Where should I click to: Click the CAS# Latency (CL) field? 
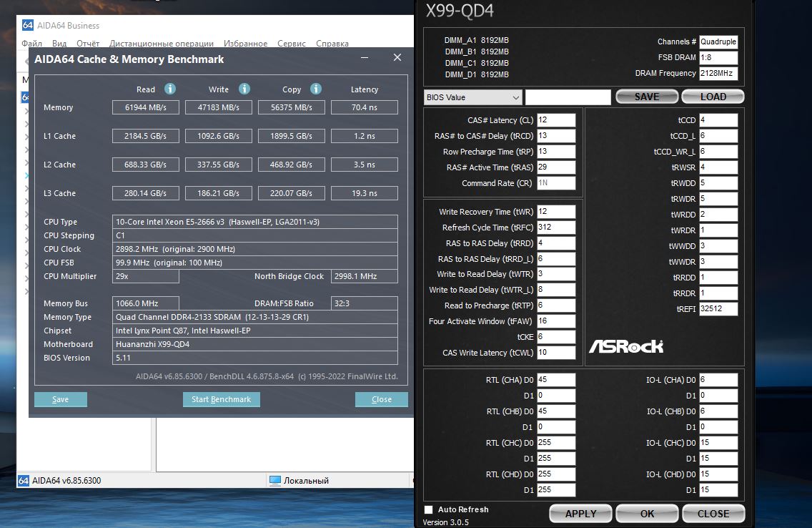[x=556, y=119]
